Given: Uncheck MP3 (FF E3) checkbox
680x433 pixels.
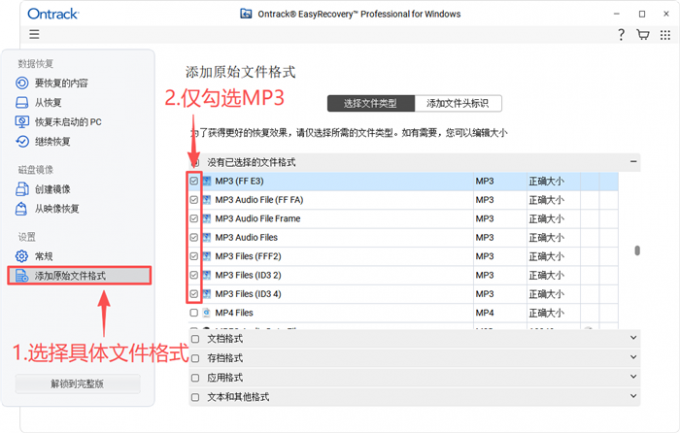Looking at the screenshot, I should tap(194, 181).
